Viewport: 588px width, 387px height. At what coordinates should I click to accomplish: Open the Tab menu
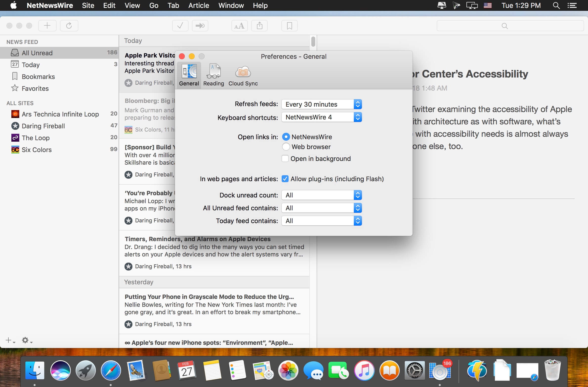173,5
